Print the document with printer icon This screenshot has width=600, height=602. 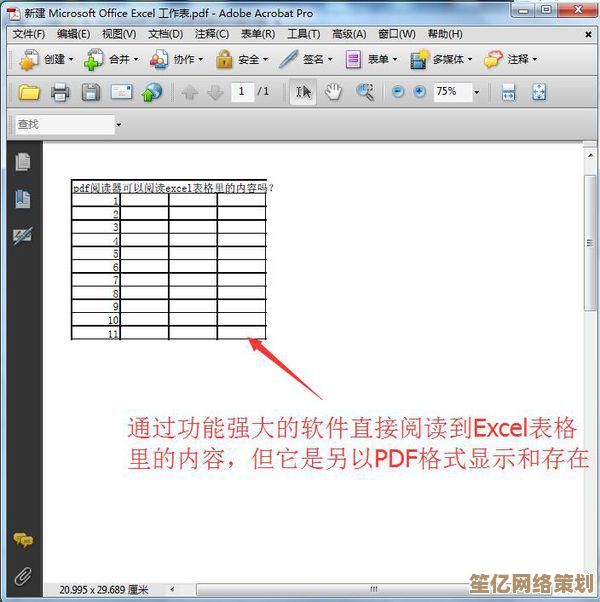coord(60,92)
